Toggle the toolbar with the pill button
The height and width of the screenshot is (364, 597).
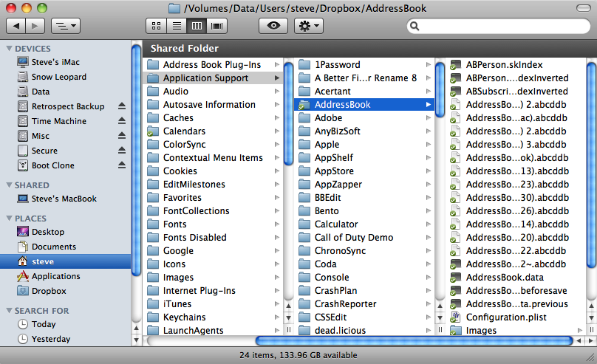(583, 8)
